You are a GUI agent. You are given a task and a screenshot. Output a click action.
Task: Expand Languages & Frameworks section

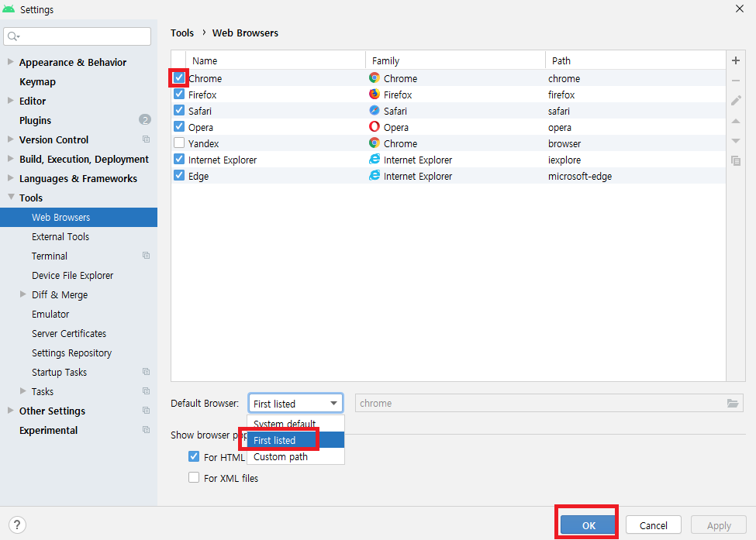tap(11, 177)
